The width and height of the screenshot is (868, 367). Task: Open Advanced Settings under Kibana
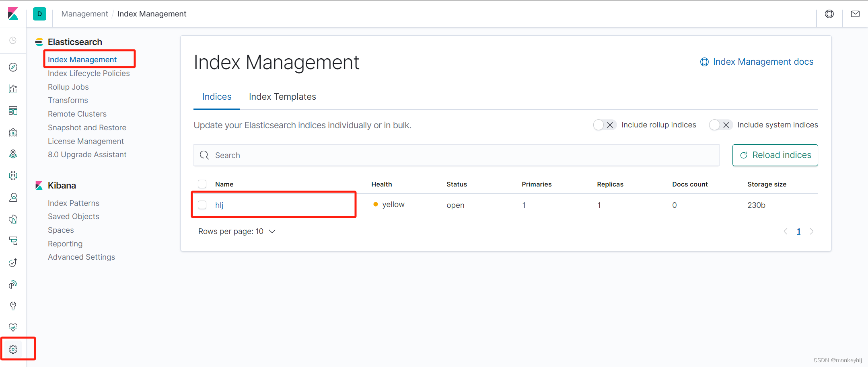[81, 257]
